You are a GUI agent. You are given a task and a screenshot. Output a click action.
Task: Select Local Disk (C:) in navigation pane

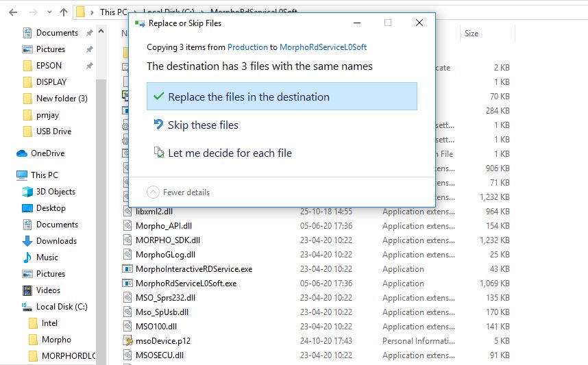click(x=62, y=307)
